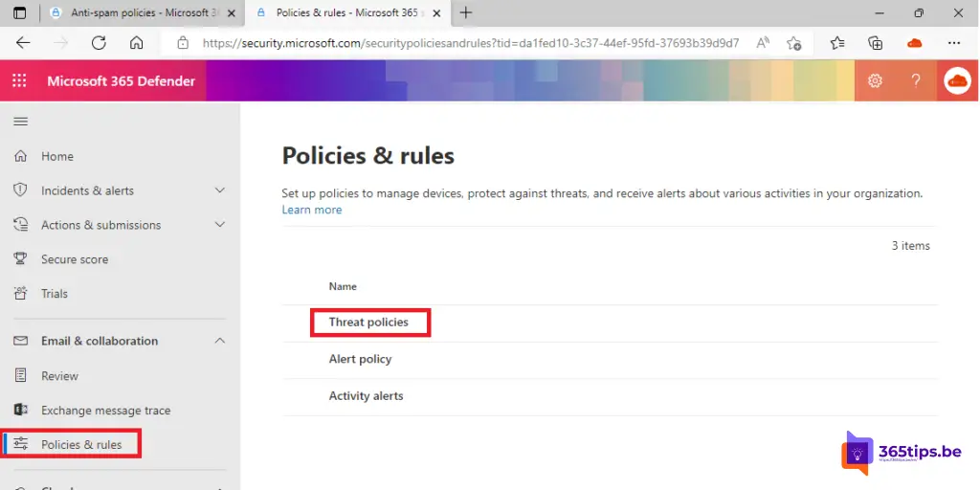Click the Policies & rules page heading

368,156
